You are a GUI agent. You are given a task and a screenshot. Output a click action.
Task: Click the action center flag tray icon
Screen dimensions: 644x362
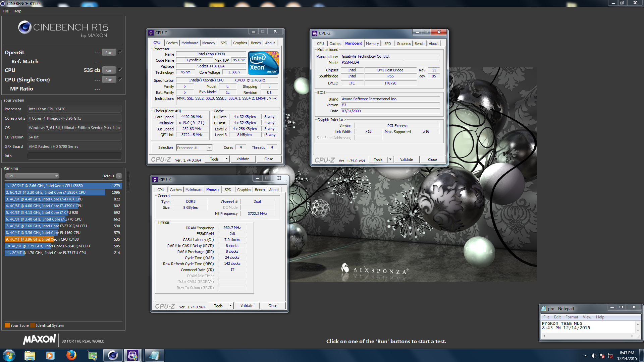point(602,356)
